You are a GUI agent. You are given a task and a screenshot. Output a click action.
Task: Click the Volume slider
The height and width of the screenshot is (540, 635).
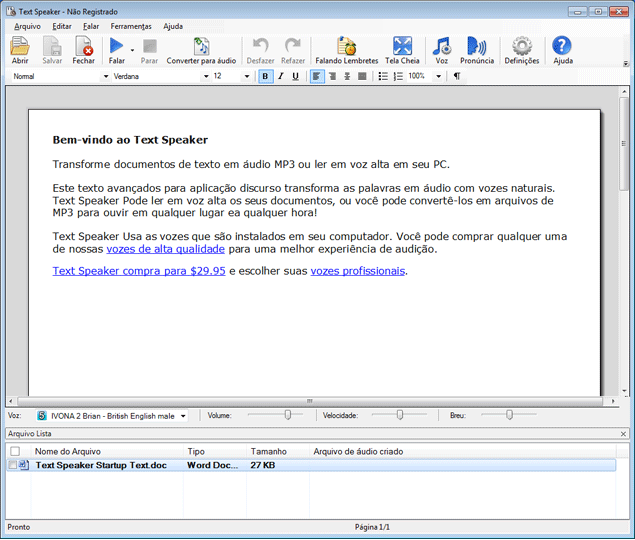(275, 414)
